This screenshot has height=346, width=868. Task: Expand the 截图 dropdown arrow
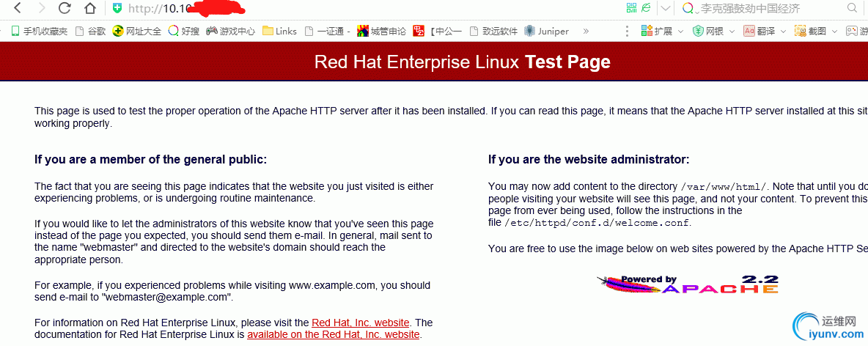tap(834, 32)
